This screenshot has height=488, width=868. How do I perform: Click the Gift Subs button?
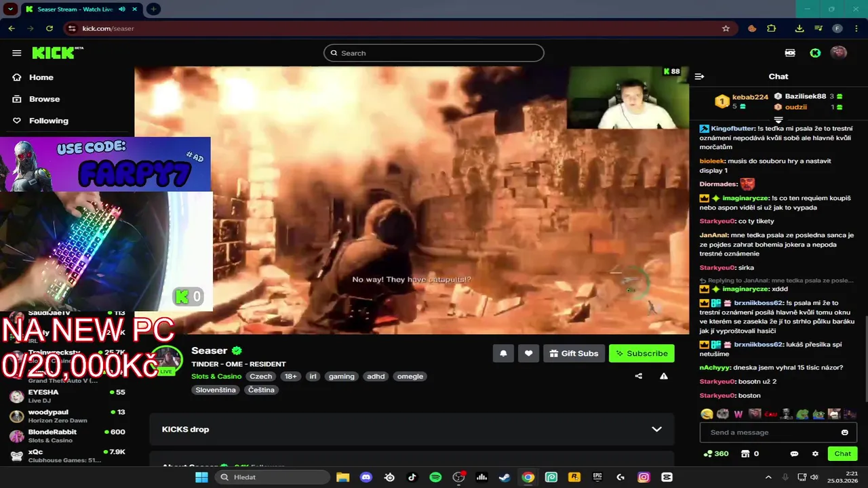574,353
